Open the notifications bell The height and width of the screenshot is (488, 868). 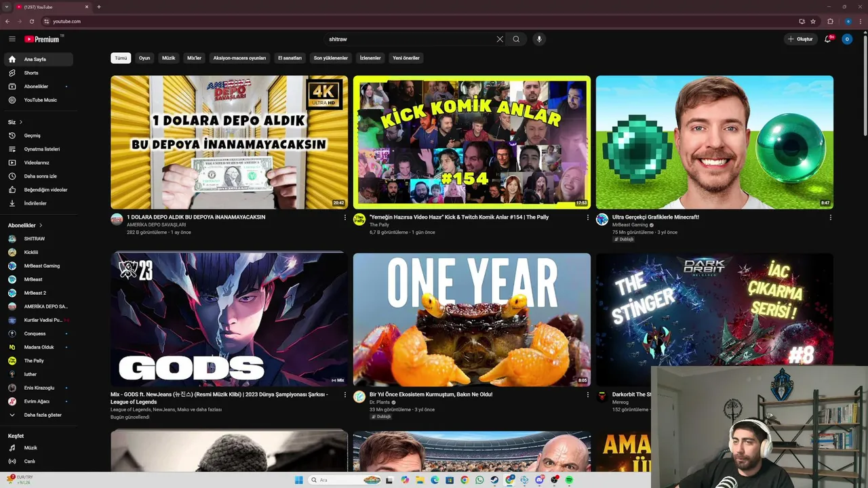828,39
